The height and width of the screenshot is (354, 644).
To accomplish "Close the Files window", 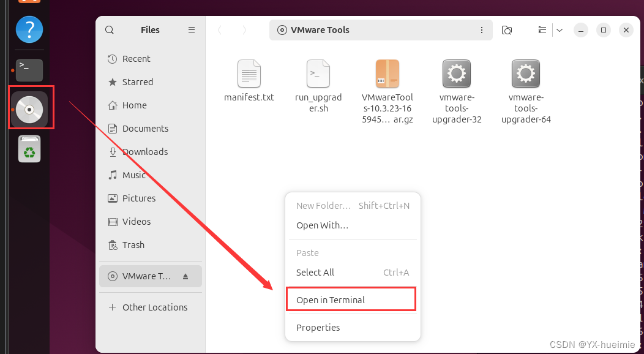I will click(626, 30).
